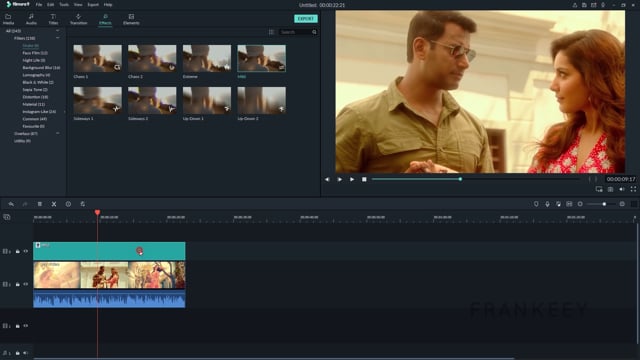The height and width of the screenshot is (360, 640).
Task: Enter fullscreen preview mode
Action: 633,189
